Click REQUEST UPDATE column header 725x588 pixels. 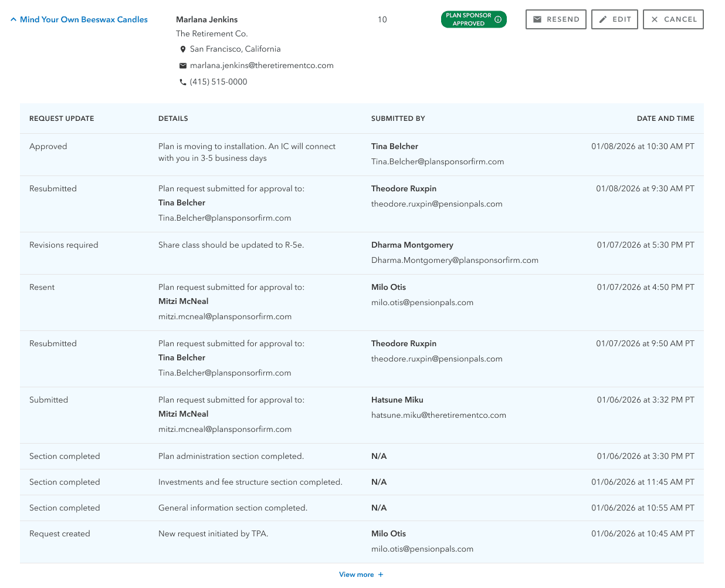coord(62,119)
